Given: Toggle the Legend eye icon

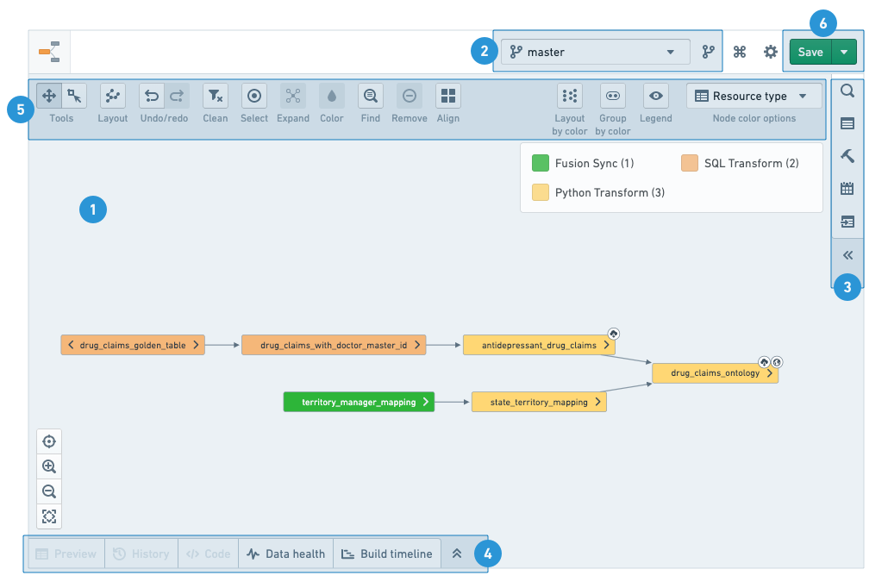Looking at the screenshot, I should coord(656,96).
